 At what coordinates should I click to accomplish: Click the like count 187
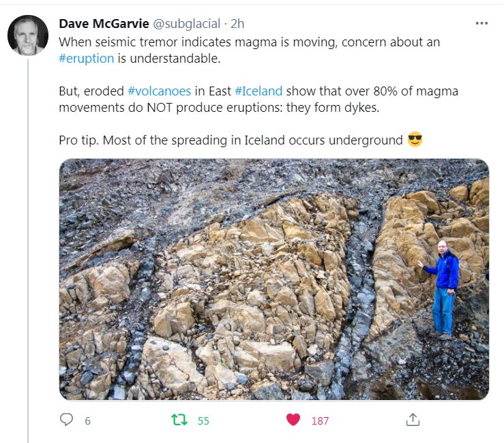[x=320, y=421]
